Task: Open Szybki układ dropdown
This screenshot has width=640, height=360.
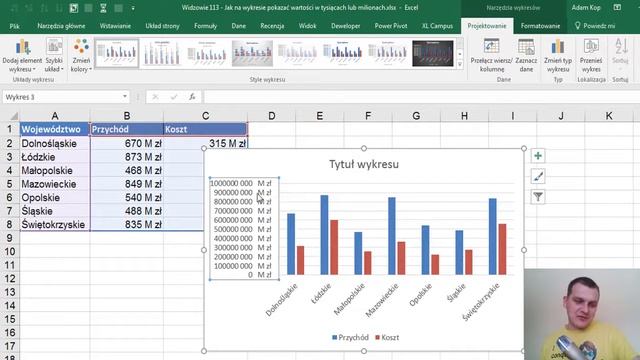Action: (54, 56)
